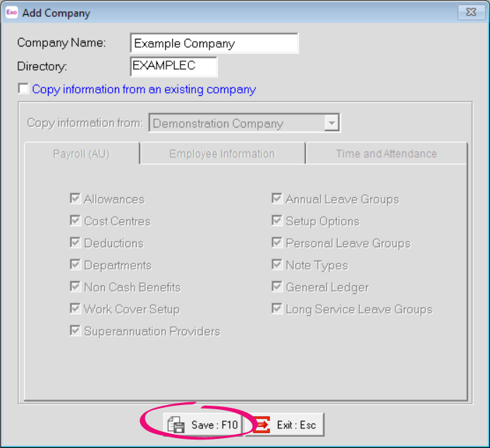Switch to the Employee Information tab

(x=222, y=154)
